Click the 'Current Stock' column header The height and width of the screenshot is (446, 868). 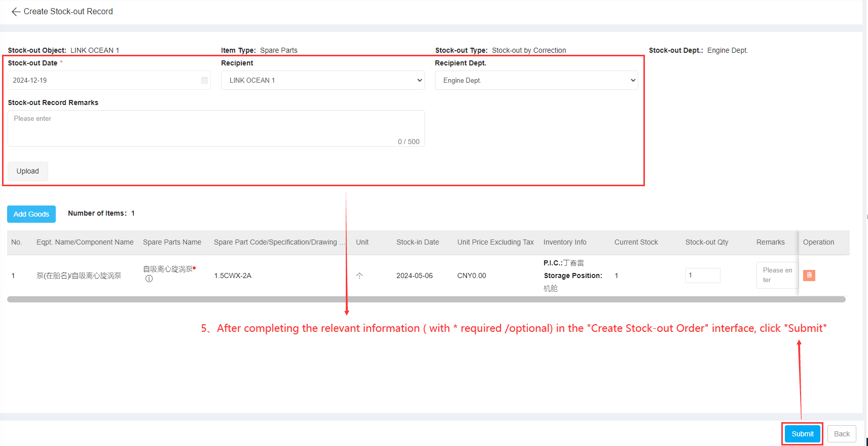[x=636, y=242]
